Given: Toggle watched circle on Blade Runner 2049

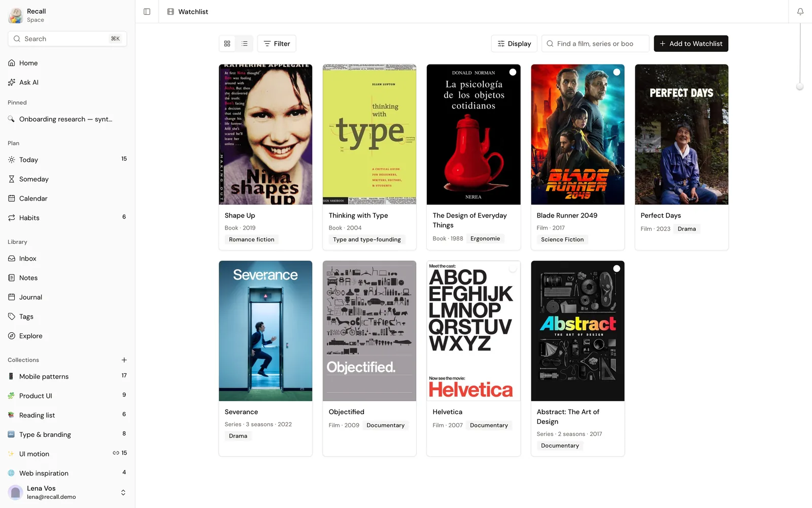Looking at the screenshot, I should (617, 72).
